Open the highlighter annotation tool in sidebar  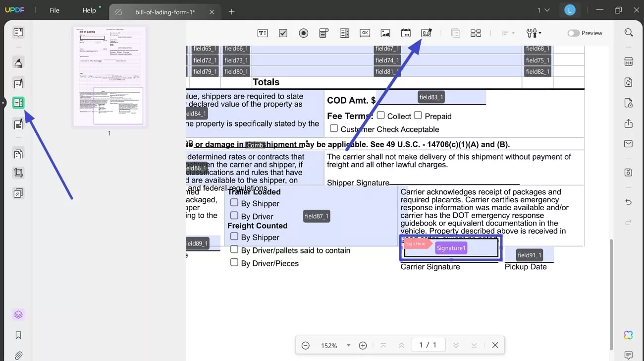pyautogui.click(x=18, y=62)
